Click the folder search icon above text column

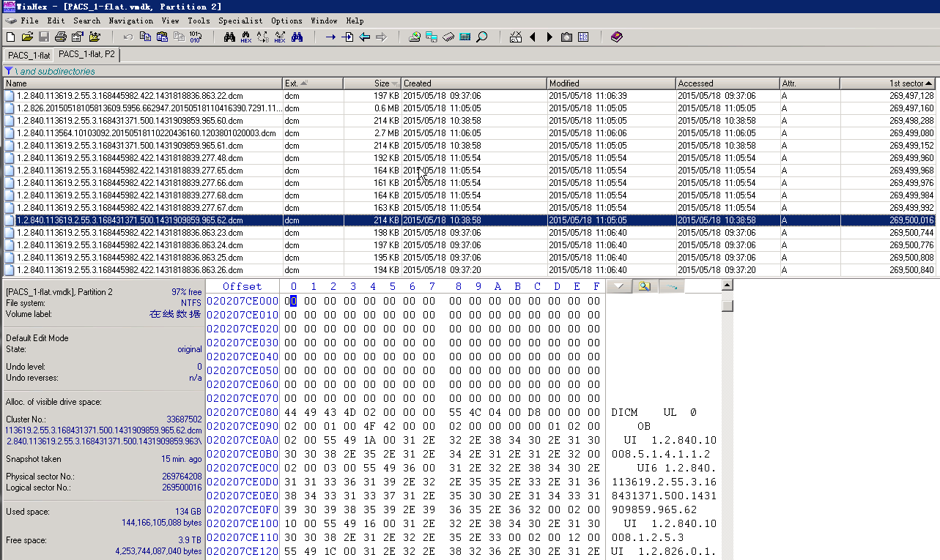point(644,286)
